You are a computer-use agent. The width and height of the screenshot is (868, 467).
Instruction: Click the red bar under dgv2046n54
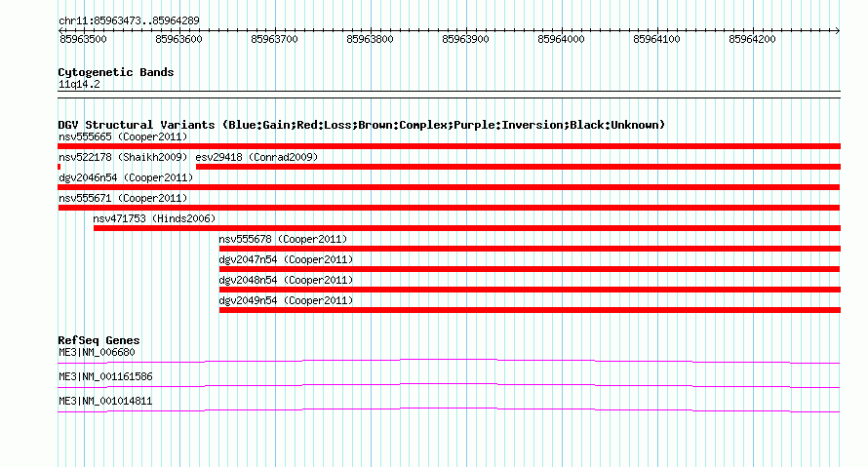pos(449,187)
